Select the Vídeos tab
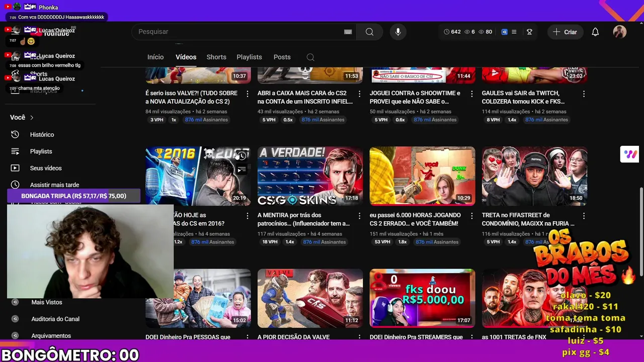Screen dimensions: 644x362 click(x=186, y=57)
